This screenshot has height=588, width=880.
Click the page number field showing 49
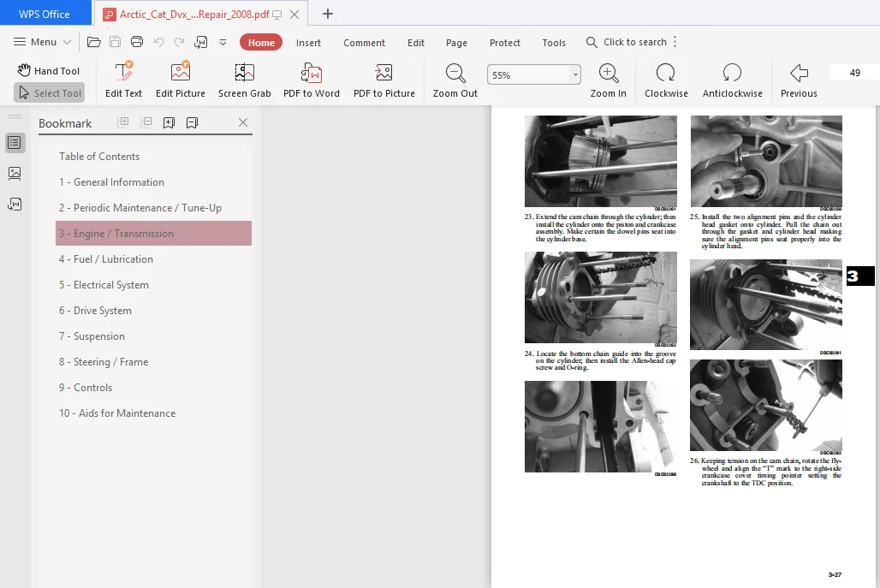[x=854, y=73]
